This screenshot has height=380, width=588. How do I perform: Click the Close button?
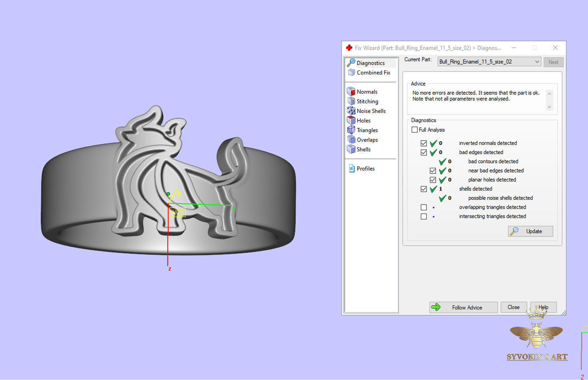(514, 307)
